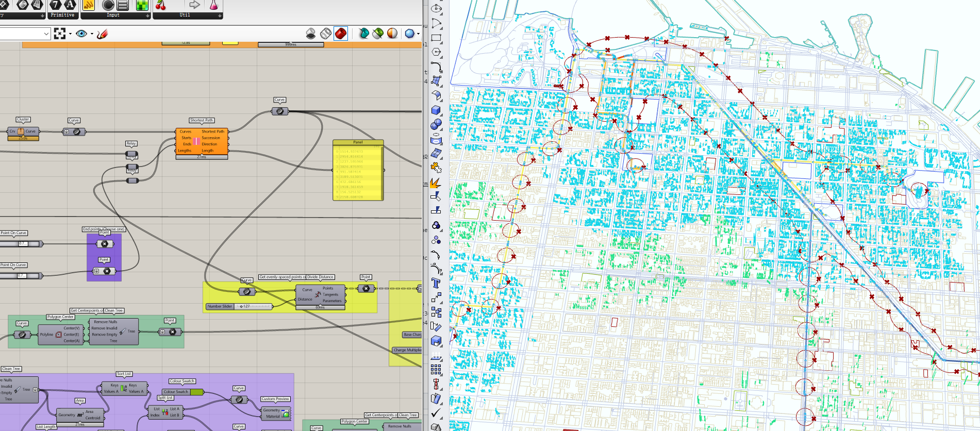Click the Relay node above Shortest Path inputs
980x431 pixels.
tap(132, 155)
